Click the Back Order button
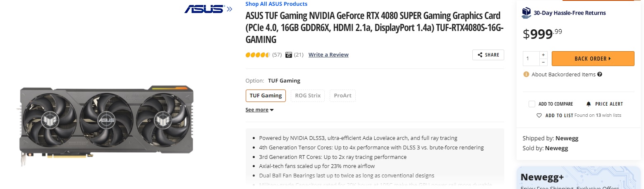Image resolution: width=644 pixels, height=189 pixels. click(593, 59)
